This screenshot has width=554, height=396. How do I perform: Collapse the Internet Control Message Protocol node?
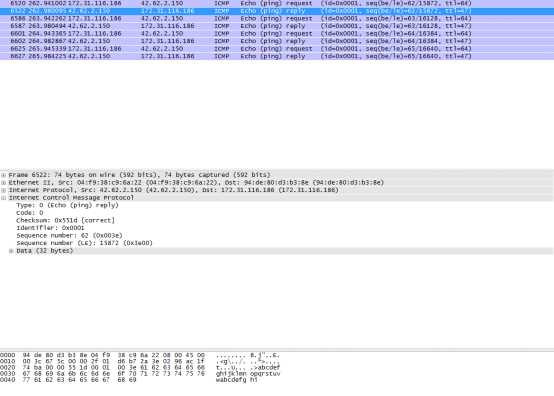4,198
